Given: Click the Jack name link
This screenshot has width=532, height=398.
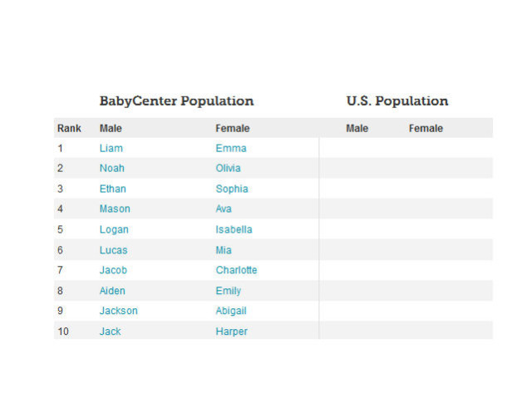Looking at the screenshot, I should (x=110, y=332).
